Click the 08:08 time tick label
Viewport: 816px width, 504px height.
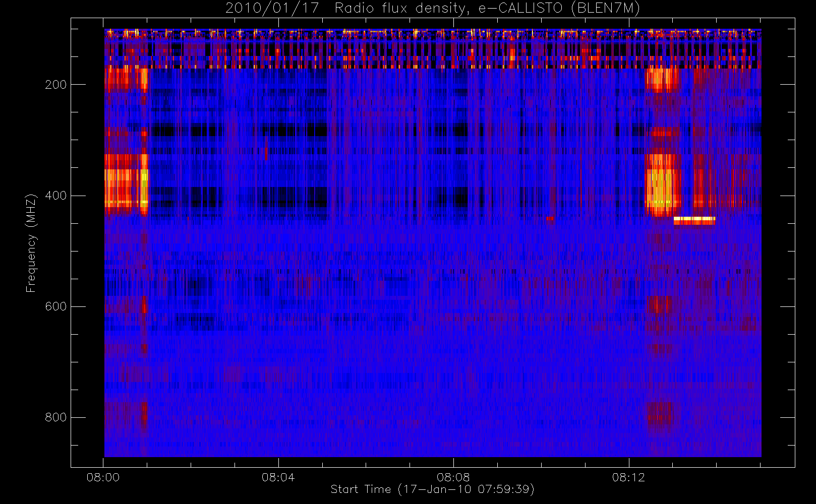453,477
